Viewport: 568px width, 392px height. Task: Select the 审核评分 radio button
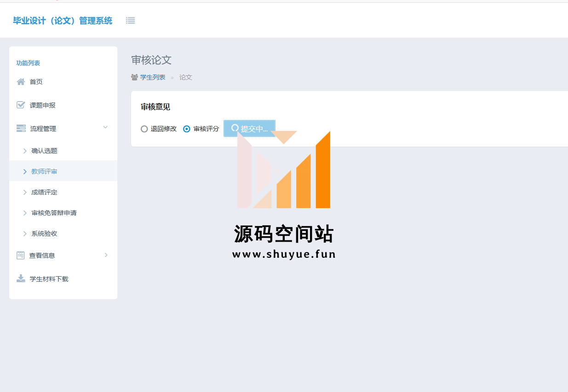pyautogui.click(x=187, y=129)
